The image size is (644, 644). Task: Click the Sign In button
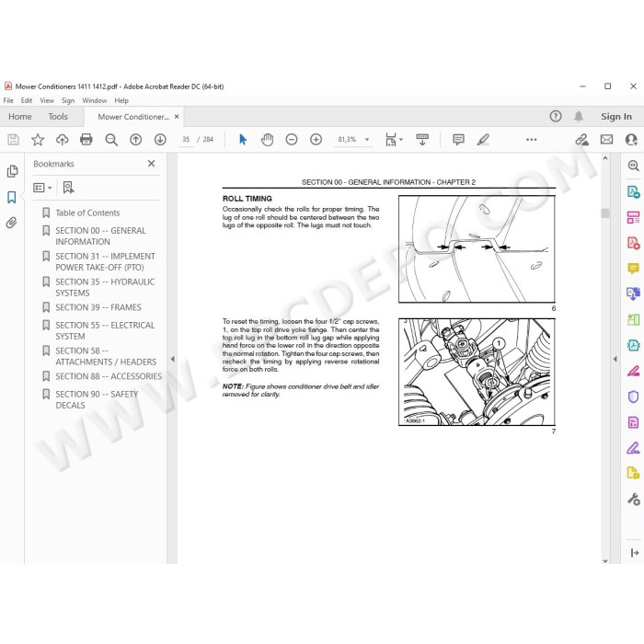pyautogui.click(x=616, y=117)
